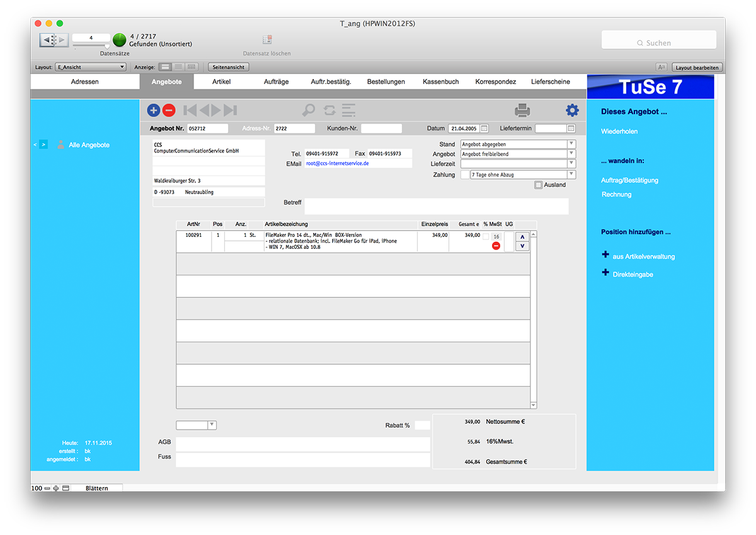The image size is (756, 535).
Task: Switch to form view icon
Action: (x=164, y=67)
